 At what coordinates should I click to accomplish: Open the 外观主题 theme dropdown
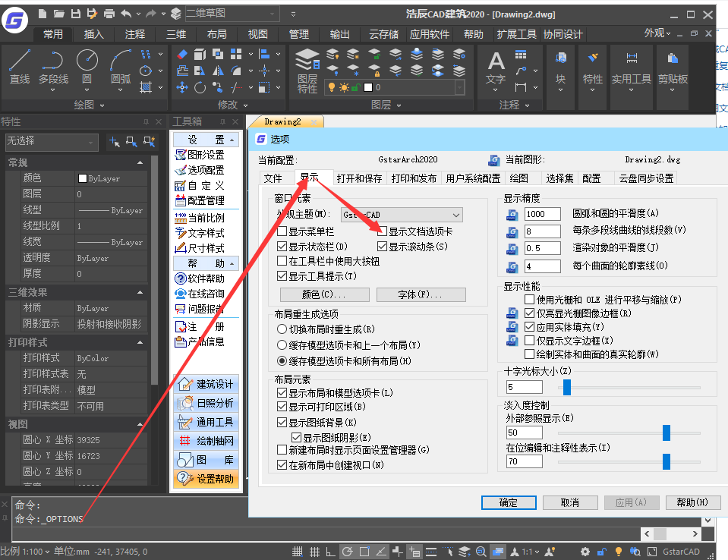[x=401, y=215]
